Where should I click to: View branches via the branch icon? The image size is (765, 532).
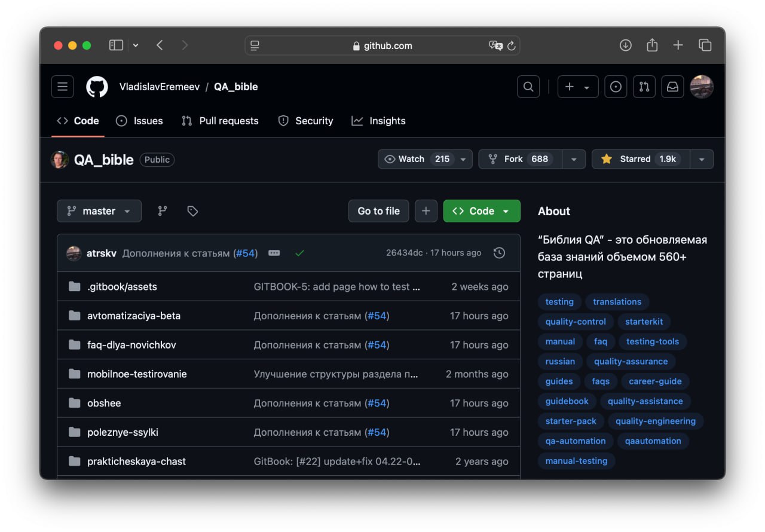click(163, 211)
